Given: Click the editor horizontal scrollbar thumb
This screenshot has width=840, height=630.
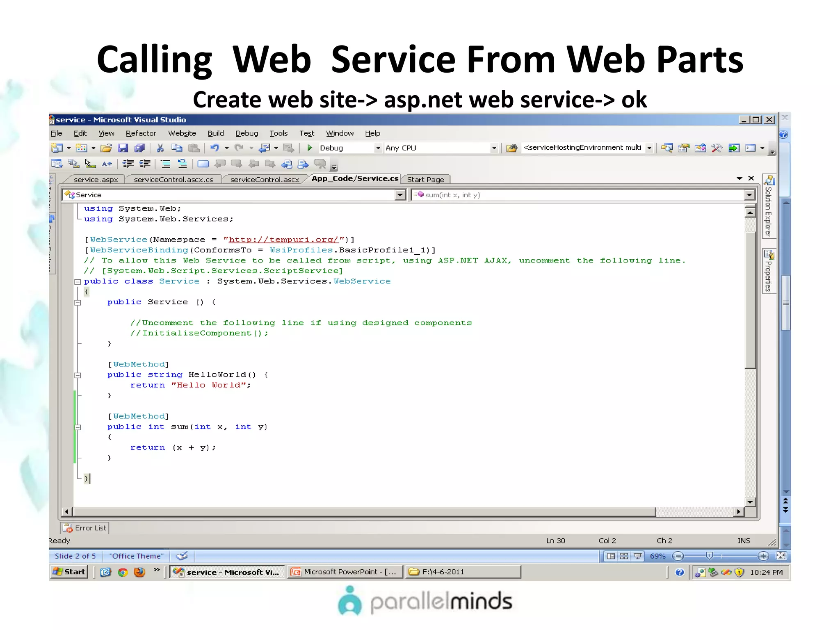Looking at the screenshot, I should point(364,512).
